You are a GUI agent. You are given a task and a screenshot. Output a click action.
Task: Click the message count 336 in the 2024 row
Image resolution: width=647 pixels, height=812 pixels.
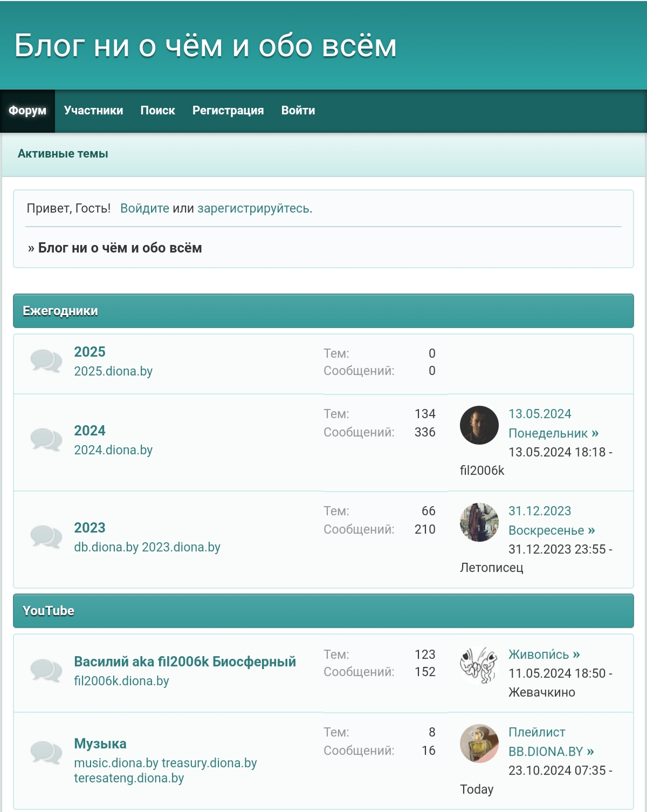tap(425, 432)
